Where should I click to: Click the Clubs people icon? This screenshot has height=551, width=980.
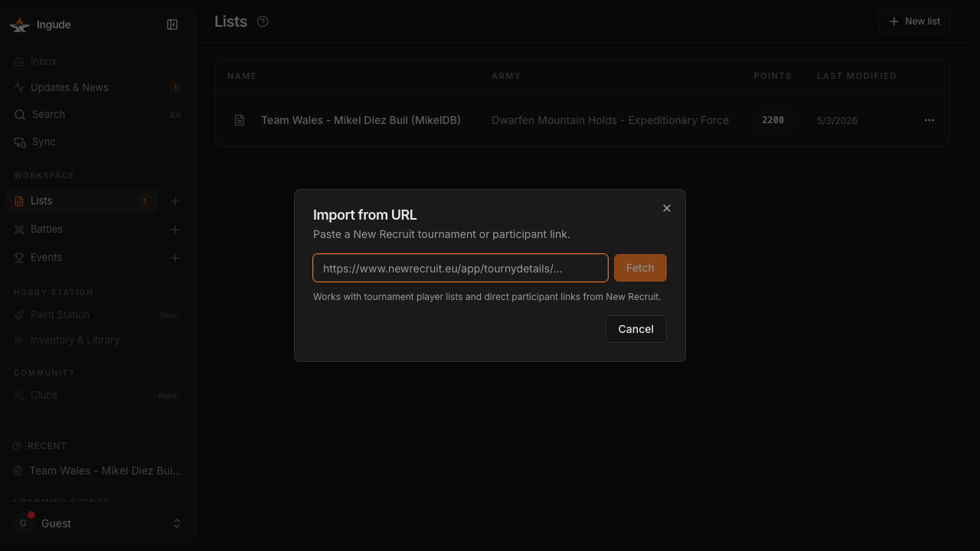pos(19,396)
